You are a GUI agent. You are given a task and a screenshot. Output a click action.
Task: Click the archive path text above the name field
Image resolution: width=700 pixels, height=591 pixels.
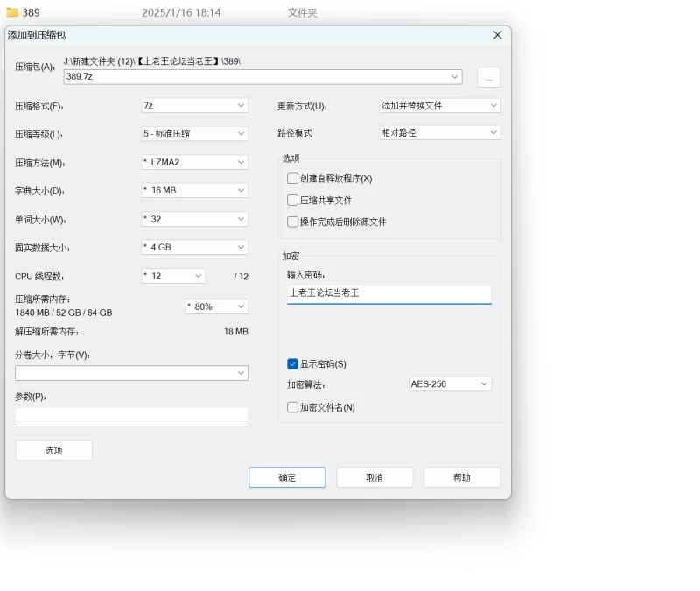[x=152, y=61]
